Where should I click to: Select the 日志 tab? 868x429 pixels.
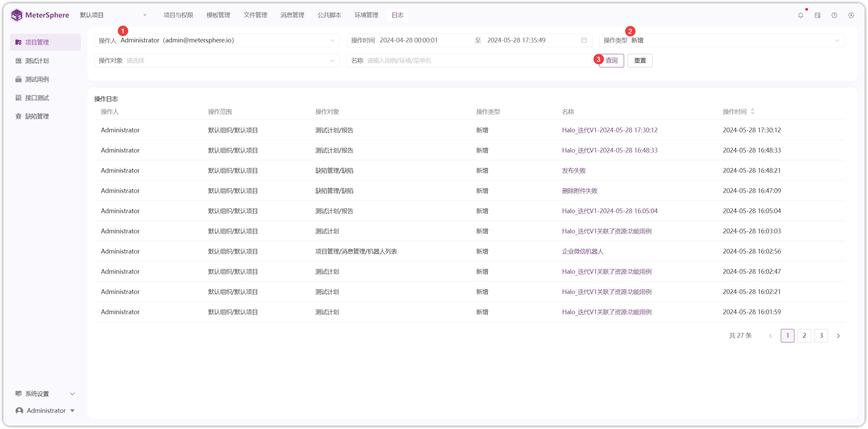[398, 15]
